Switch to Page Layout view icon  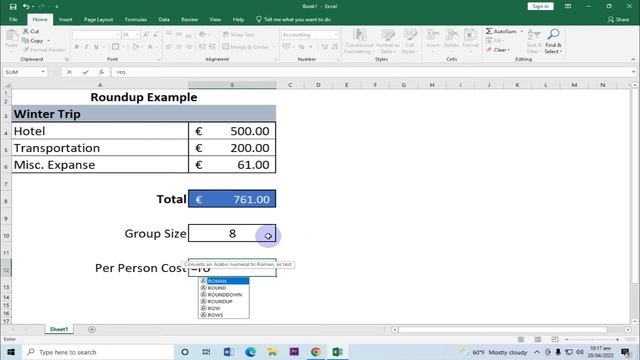pyautogui.click(x=538, y=340)
